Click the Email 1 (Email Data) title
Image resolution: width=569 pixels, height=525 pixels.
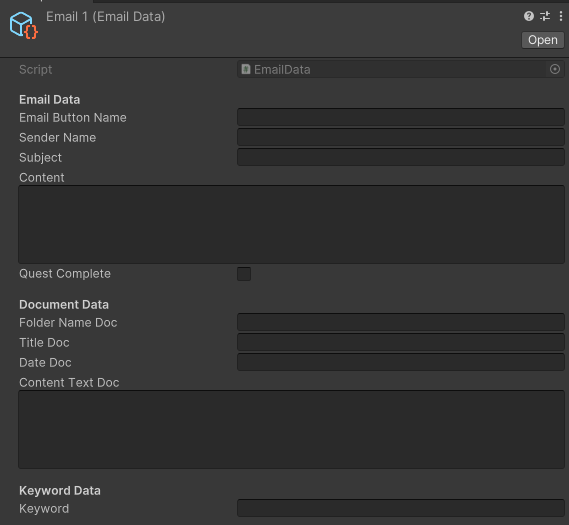[x=106, y=17]
